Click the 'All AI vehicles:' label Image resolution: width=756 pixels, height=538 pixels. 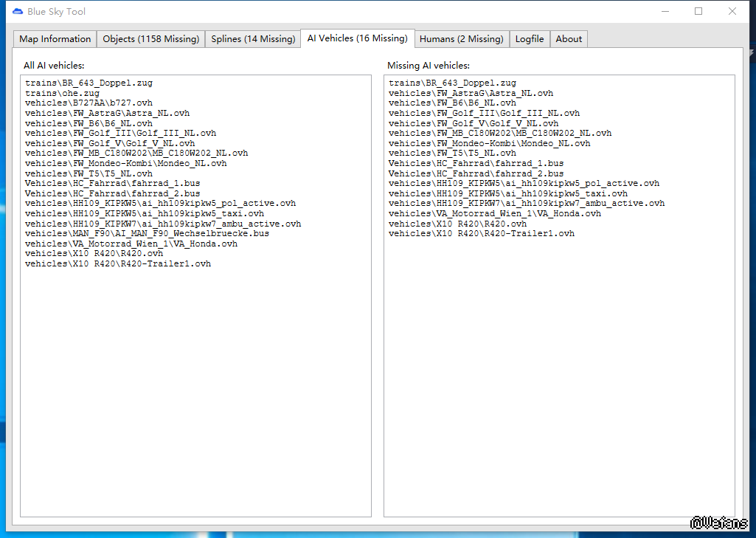54,65
